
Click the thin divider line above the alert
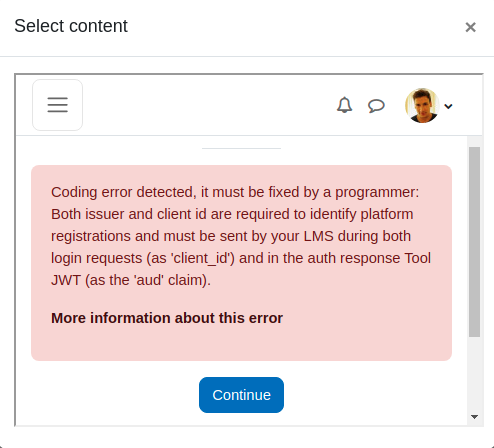tap(241, 148)
